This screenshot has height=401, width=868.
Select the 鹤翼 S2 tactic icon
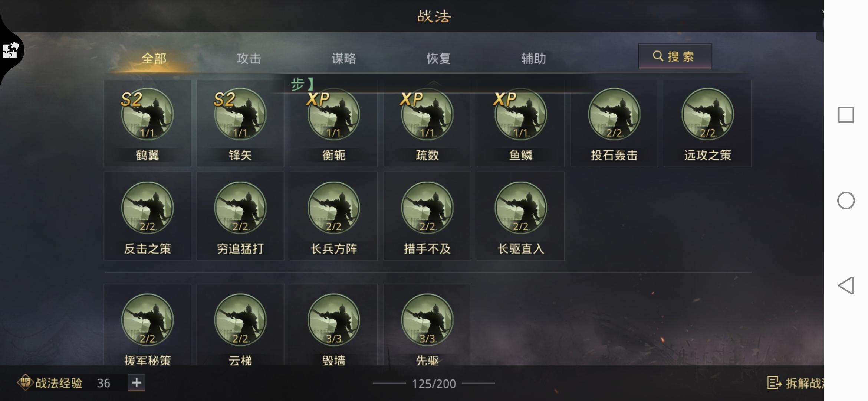click(x=147, y=114)
